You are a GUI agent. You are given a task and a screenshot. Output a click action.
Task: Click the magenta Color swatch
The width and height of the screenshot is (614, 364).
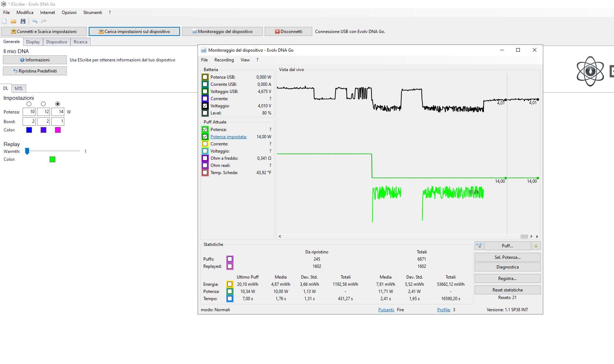[58, 130]
